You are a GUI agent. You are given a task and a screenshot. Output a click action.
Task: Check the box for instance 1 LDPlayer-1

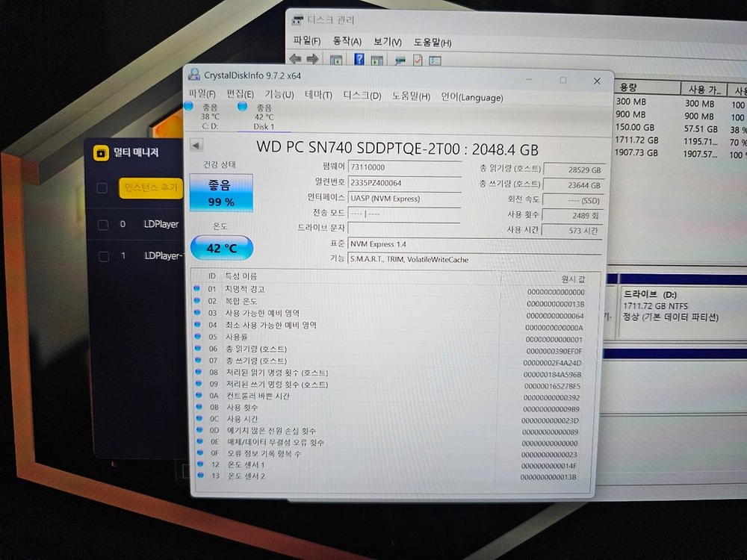point(104,257)
